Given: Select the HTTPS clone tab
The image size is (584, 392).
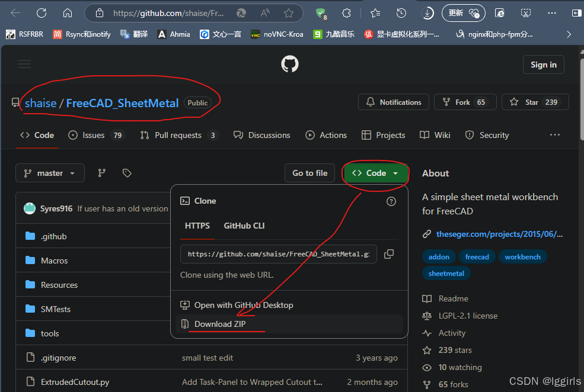Looking at the screenshot, I should pos(197,226).
